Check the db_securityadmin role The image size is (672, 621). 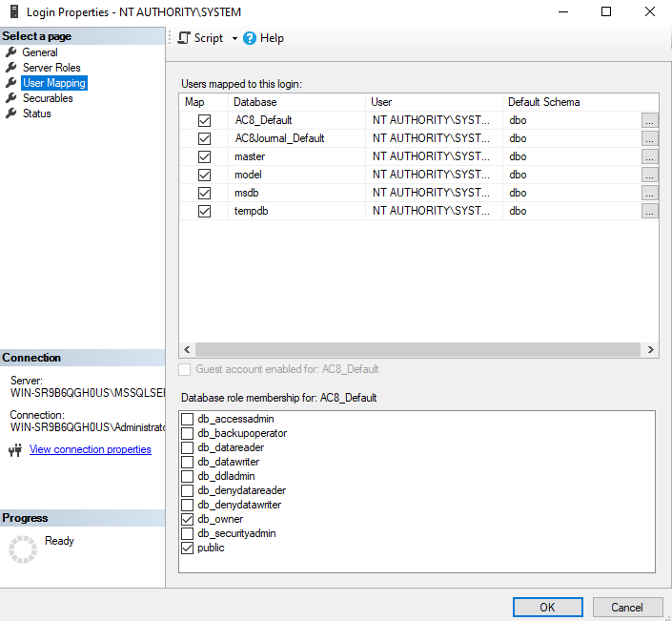tap(187, 533)
